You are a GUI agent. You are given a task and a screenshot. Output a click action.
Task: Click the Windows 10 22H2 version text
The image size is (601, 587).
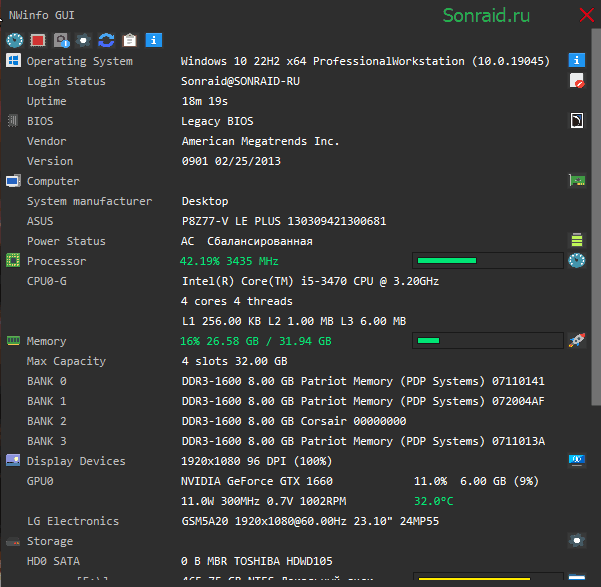tap(365, 61)
